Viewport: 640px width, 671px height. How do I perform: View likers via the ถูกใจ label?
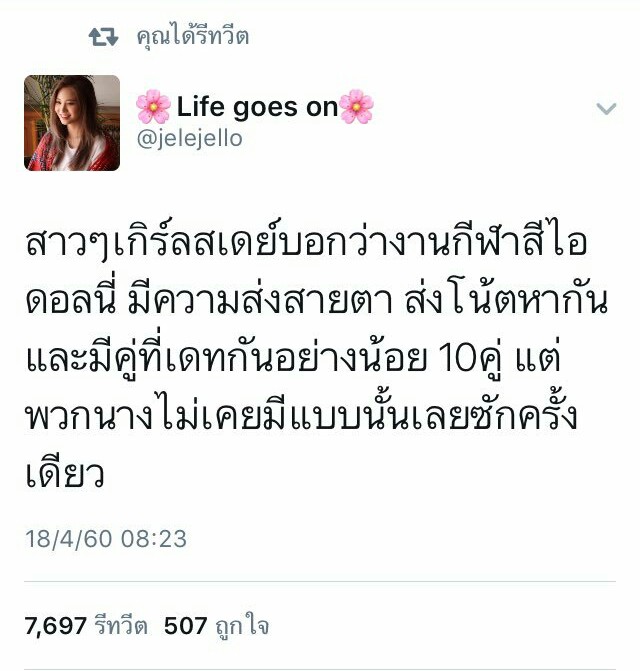pyautogui.click(x=242, y=626)
